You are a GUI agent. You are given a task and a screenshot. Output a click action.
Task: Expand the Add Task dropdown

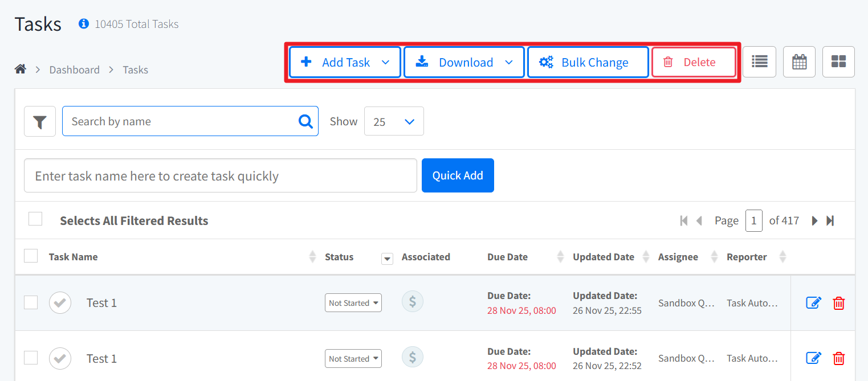pyautogui.click(x=385, y=63)
